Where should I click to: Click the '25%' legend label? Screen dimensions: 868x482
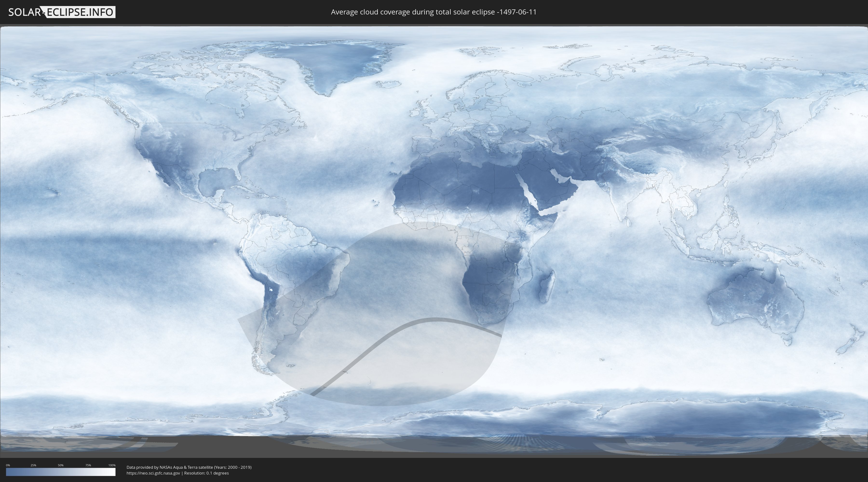[33, 465]
